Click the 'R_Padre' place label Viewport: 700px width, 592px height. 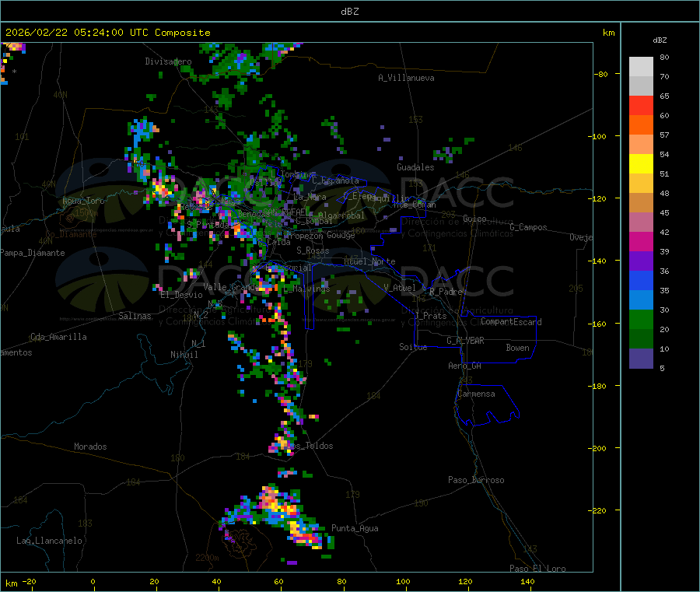[446, 292]
